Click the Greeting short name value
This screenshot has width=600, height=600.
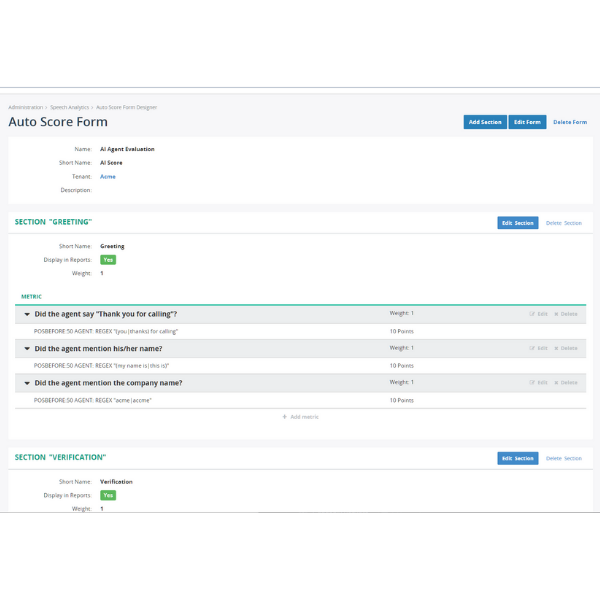[112, 246]
